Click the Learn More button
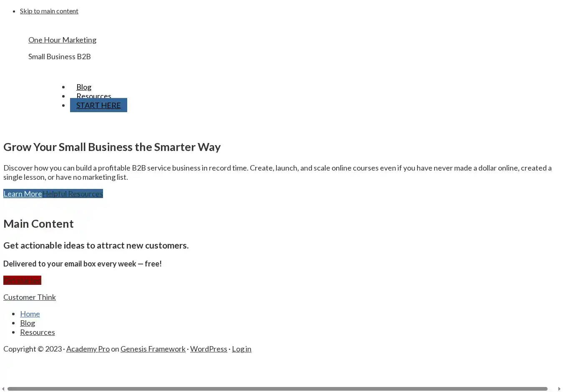Image resolution: width=563 pixels, height=392 pixels. [x=23, y=193]
